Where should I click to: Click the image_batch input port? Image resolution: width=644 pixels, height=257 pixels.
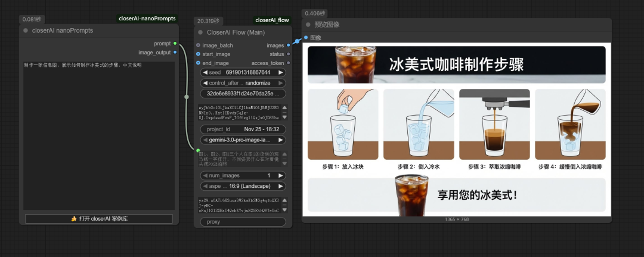pos(198,45)
